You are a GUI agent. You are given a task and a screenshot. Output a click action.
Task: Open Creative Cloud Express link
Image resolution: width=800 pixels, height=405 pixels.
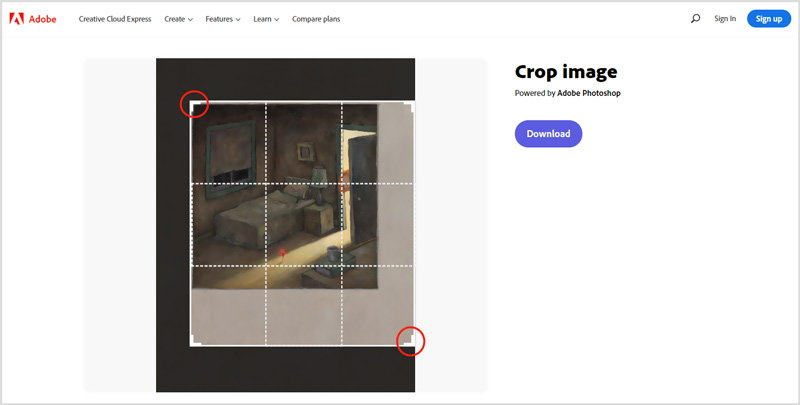point(115,19)
